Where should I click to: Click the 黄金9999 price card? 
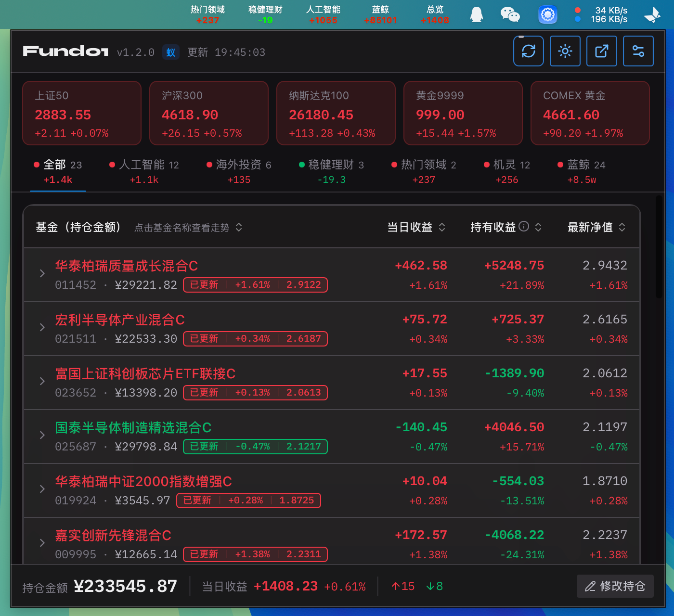click(x=463, y=113)
